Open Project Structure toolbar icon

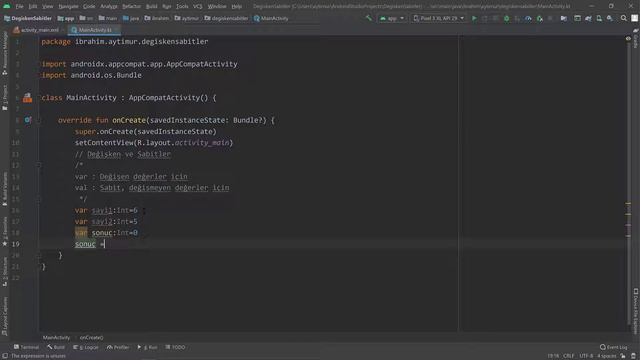tap(564, 18)
